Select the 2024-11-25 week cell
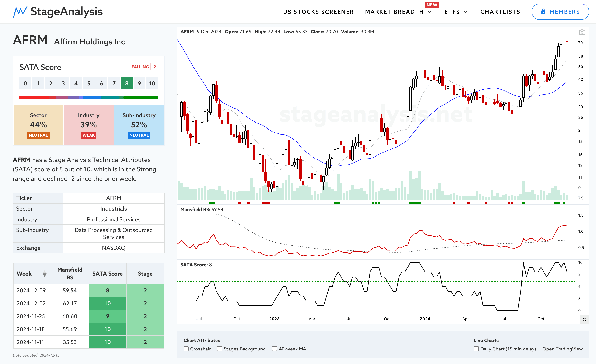The height and width of the screenshot is (364, 596). [32, 316]
